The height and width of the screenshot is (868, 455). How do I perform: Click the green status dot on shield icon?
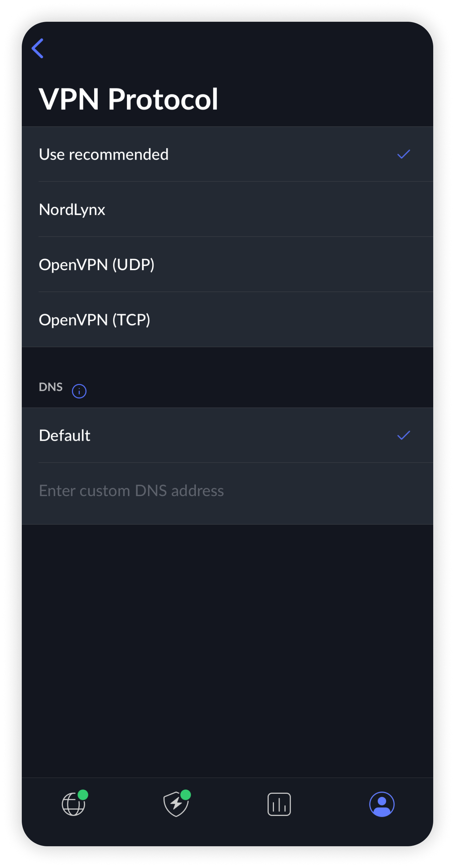tap(186, 794)
